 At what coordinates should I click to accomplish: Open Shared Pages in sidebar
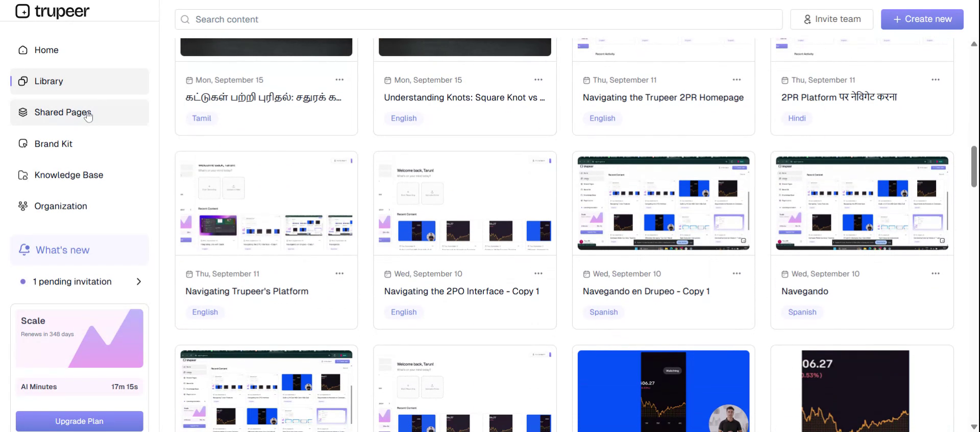pos(79,112)
